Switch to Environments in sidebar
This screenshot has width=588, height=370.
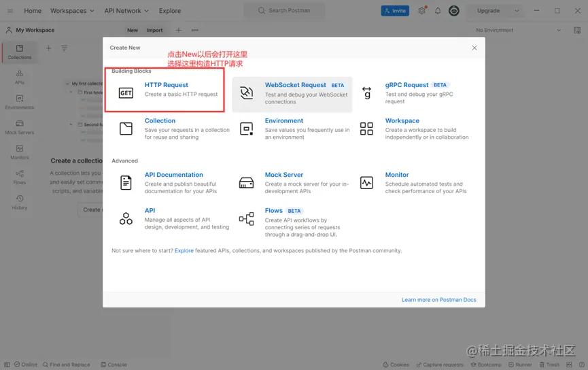[x=20, y=102]
